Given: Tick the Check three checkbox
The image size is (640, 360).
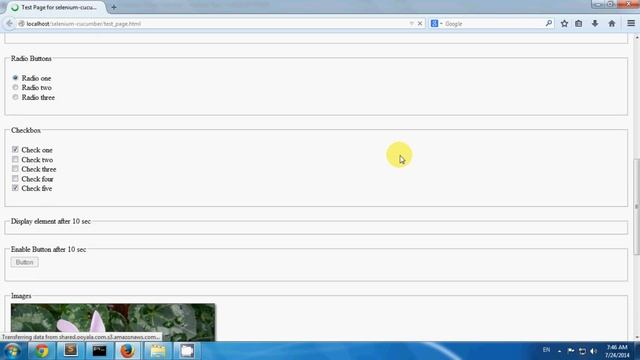Looking at the screenshot, I should coord(15,169).
